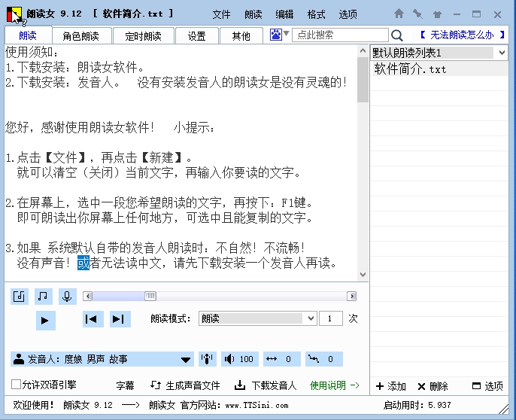Click the pin window icon
Viewport: 516px width, 420px height.
(x=417, y=14)
